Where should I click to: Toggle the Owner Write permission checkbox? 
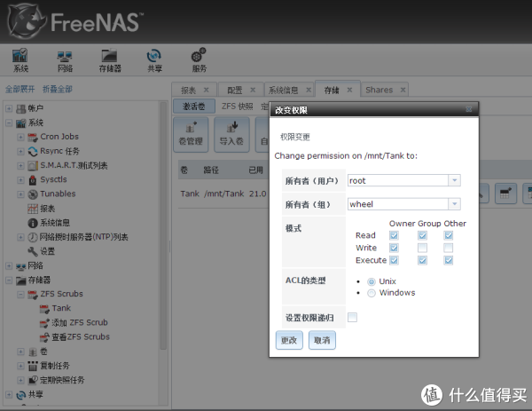tap(395, 248)
